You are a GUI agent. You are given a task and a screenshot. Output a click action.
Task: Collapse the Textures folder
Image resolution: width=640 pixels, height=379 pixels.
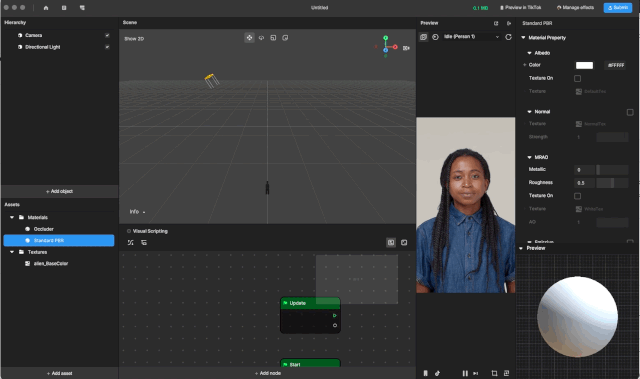pyautogui.click(x=12, y=252)
